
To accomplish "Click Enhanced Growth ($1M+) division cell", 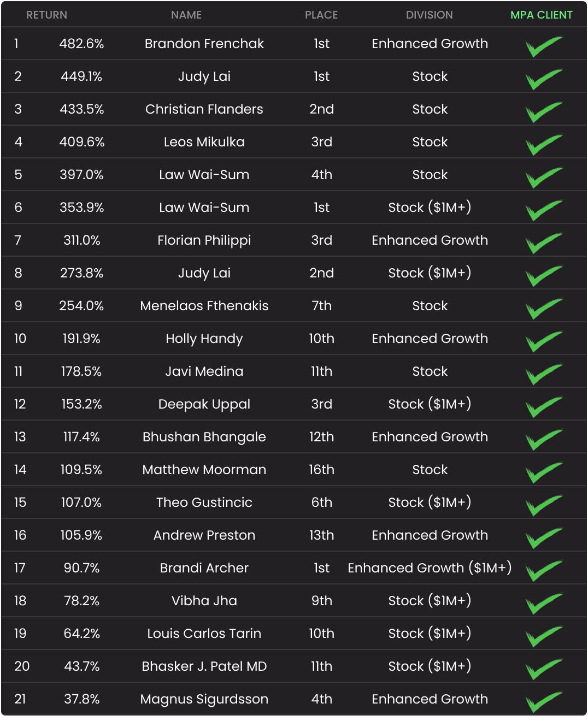I will click(x=430, y=568).
